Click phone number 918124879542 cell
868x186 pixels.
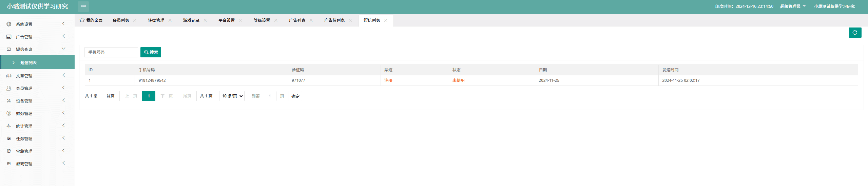click(211, 80)
